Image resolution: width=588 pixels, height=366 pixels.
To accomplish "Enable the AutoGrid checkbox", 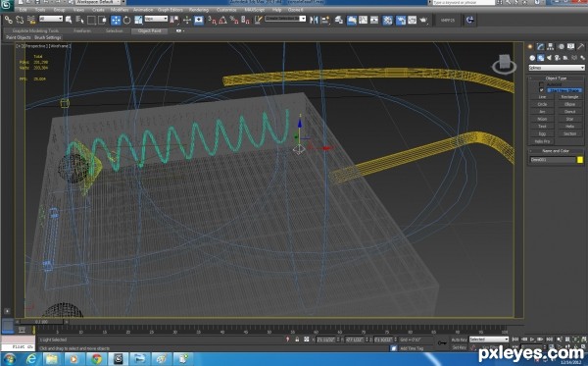I will pyautogui.click(x=541, y=84).
